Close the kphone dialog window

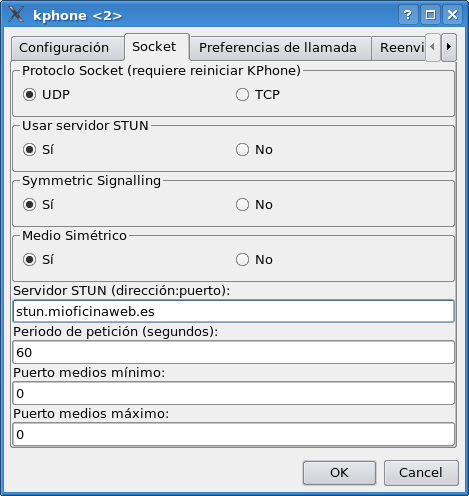452,15
